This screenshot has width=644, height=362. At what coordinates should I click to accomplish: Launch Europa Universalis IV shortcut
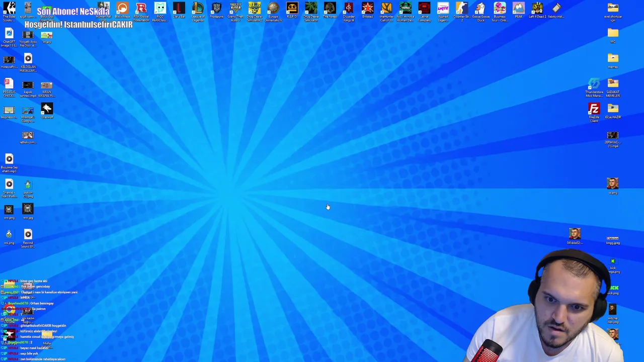(x=273, y=12)
